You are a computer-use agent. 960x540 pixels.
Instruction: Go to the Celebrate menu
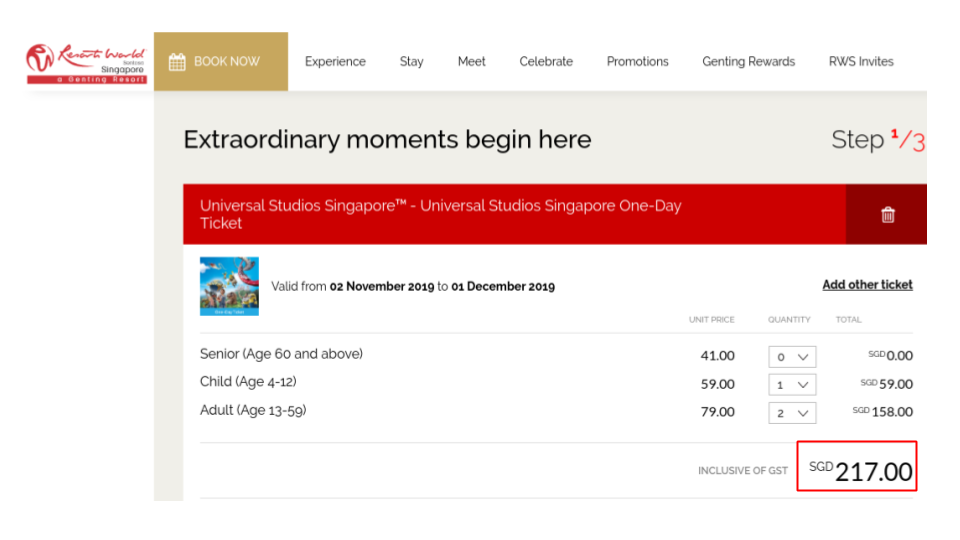[x=546, y=62]
